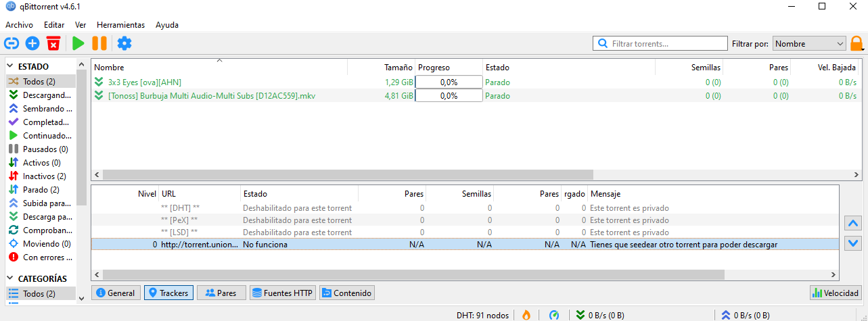The image size is (868, 321).
Task: Toggle alternative speed limits gauge icon
Action: pos(554,315)
